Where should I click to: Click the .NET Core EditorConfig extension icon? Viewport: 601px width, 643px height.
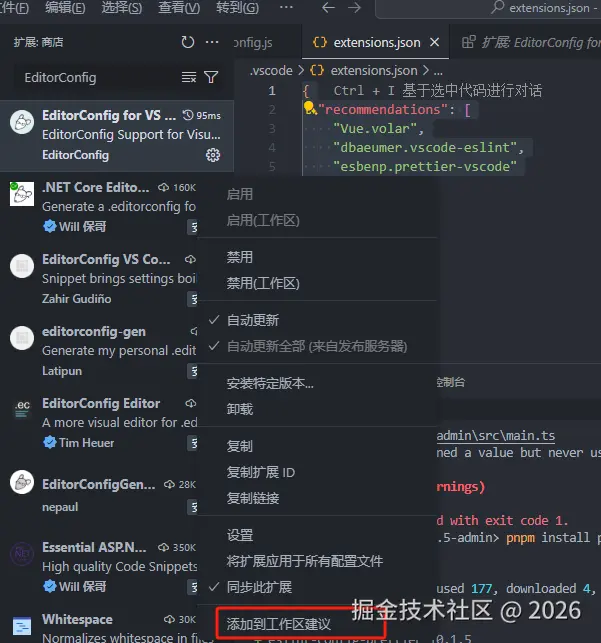[22, 194]
